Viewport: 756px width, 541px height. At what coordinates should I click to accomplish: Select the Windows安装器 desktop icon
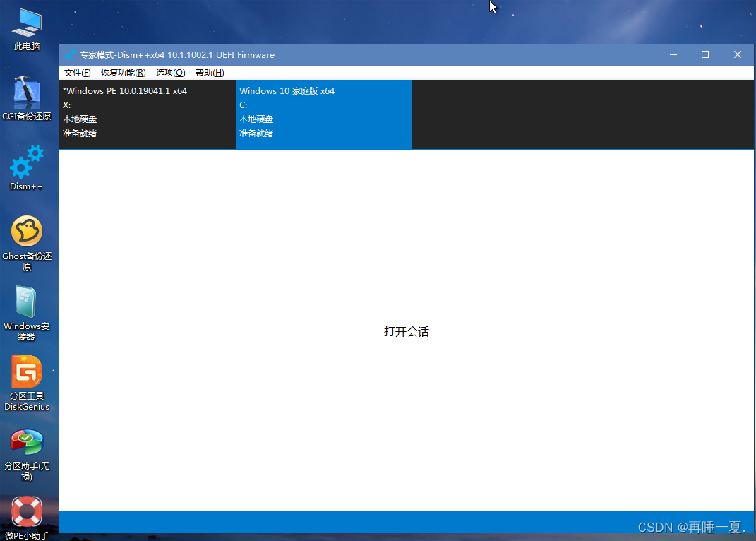click(27, 313)
